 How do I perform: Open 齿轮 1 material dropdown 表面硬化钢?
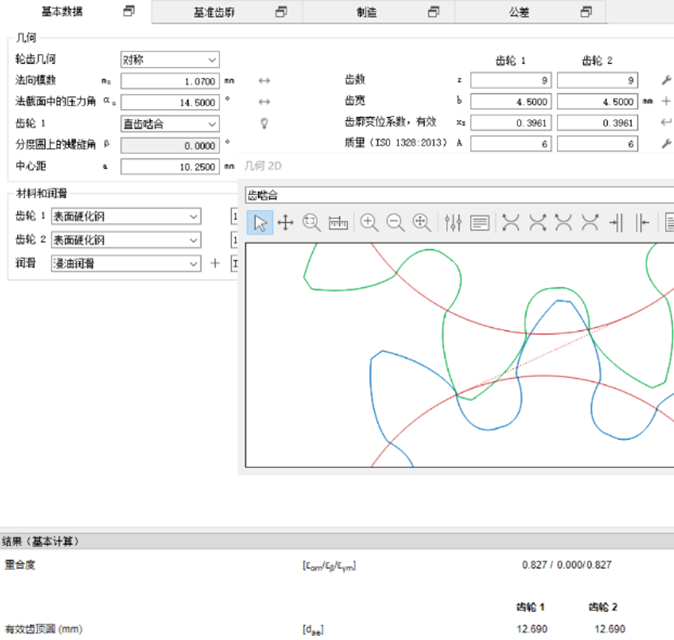(126, 215)
